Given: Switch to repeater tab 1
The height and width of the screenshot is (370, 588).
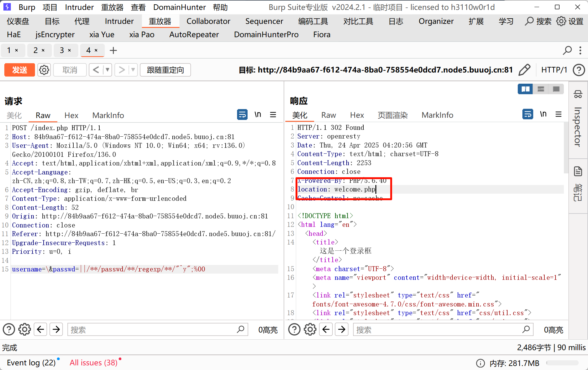Looking at the screenshot, I should (x=9, y=50).
